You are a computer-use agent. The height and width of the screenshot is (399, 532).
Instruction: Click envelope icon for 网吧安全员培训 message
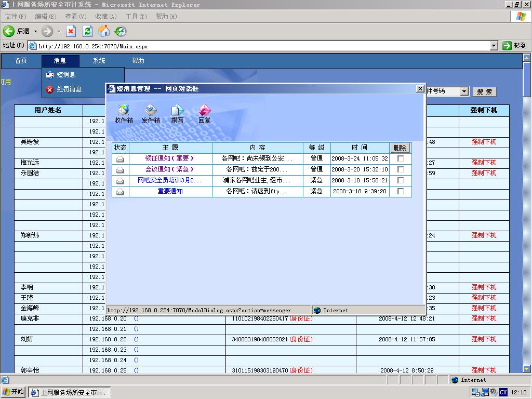120,181
